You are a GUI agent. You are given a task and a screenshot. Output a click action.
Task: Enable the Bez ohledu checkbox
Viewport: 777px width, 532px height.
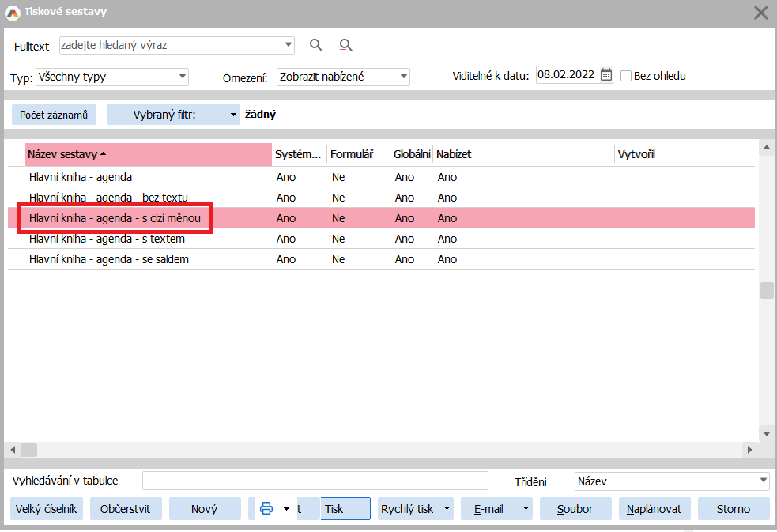tap(626, 77)
